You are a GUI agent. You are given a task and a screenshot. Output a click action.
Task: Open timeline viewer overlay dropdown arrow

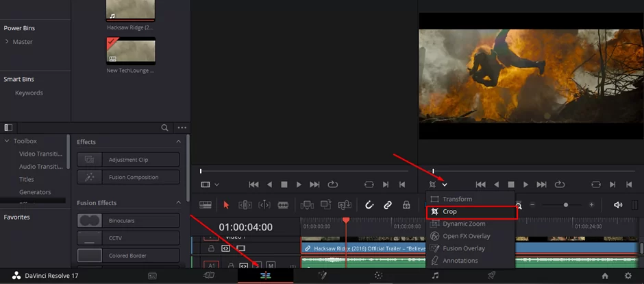[x=445, y=185]
